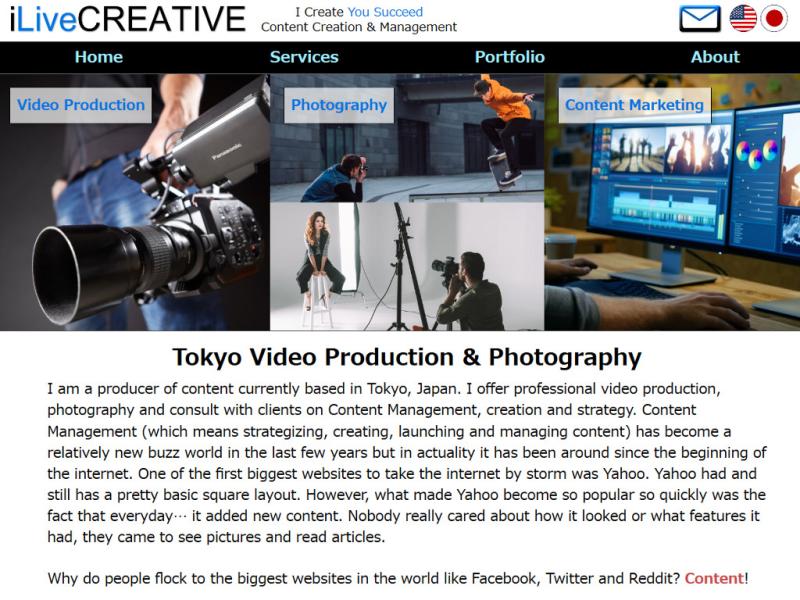Click the studio model photo shoot image
The image size is (800, 600).
click(x=407, y=267)
